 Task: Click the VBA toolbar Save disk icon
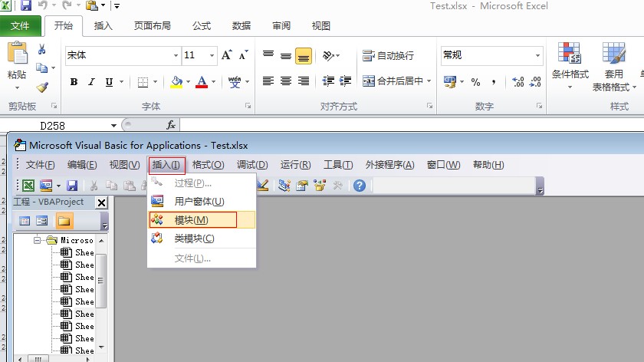[x=72, y=186]
